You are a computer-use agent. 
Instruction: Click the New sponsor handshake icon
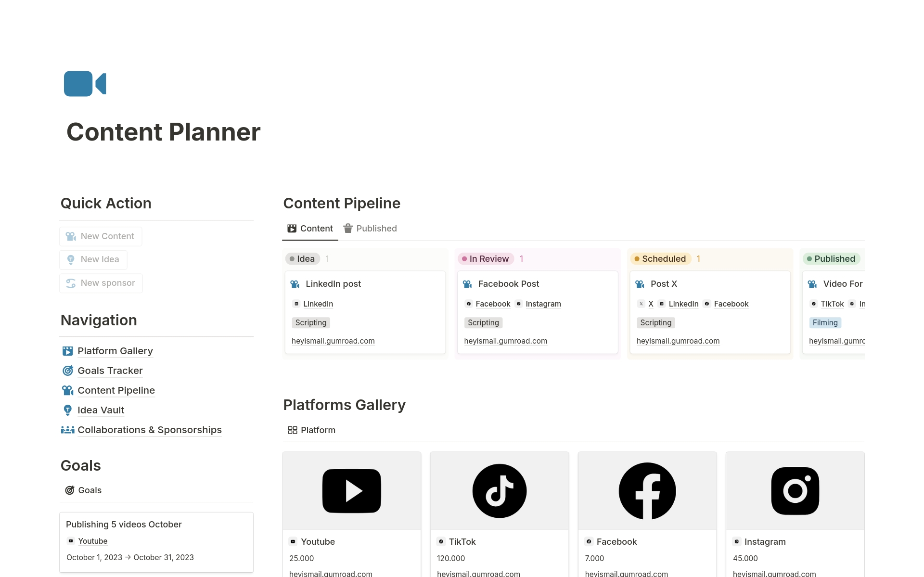71,283
